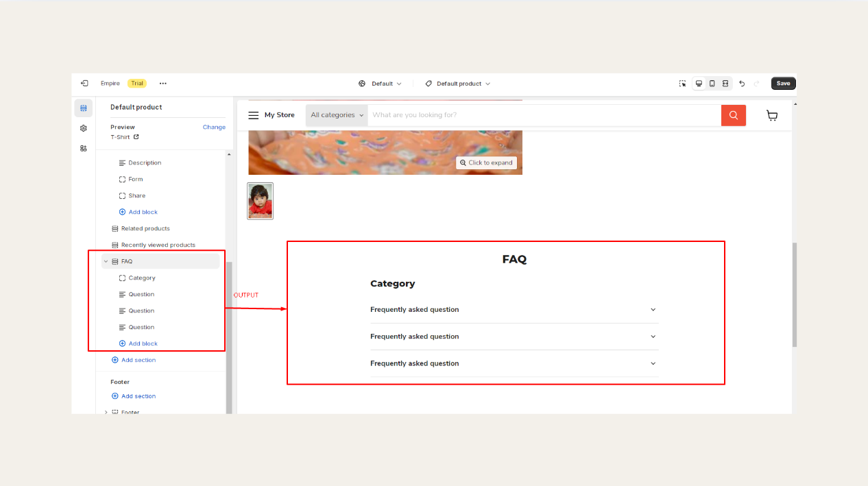Click the Empire theme name
Image resolution: width=868 pixels, height=486 pixels.
110,84
